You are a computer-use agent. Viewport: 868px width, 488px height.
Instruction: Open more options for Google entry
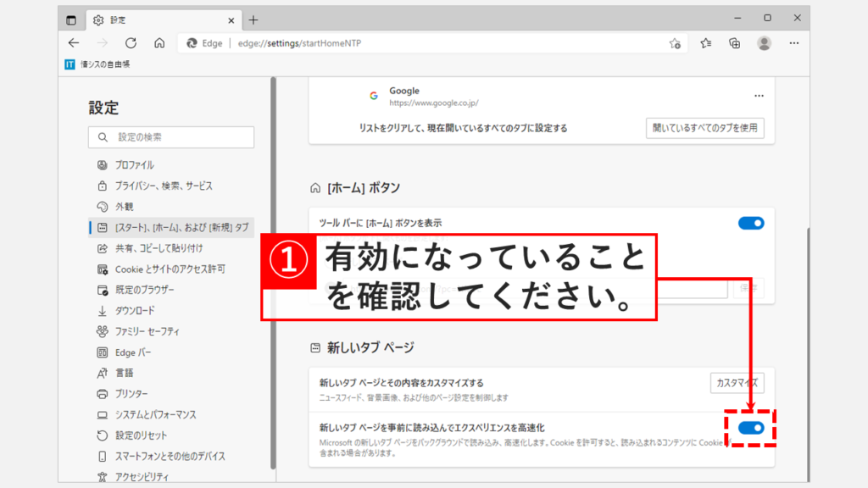(759, 96)
